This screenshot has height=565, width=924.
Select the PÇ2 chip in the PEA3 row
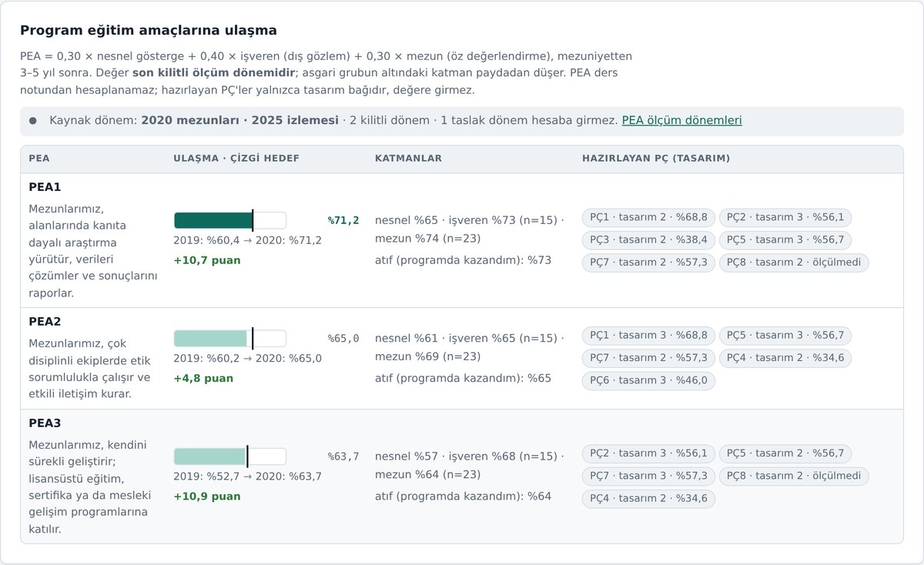648,453
